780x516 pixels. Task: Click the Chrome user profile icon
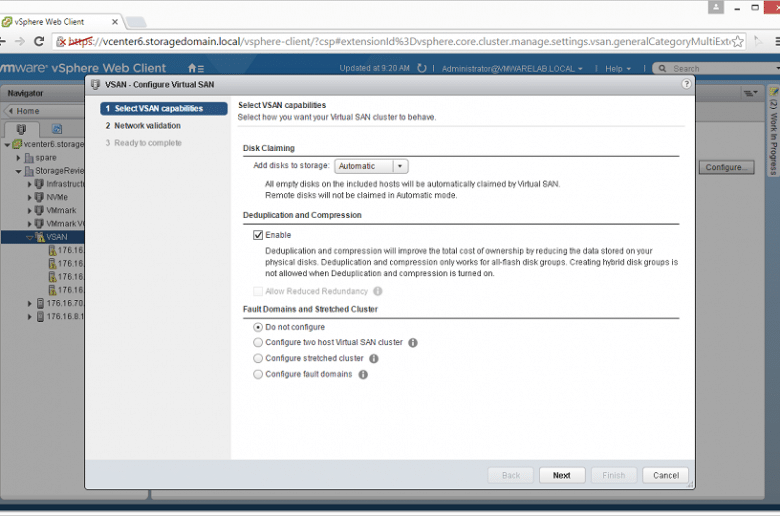(716, 7)
